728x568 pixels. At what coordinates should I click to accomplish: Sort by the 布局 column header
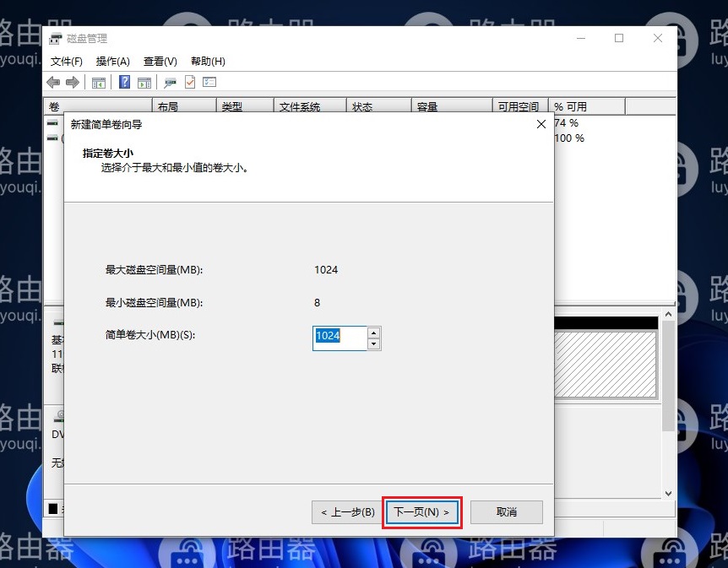coord(184,106)
